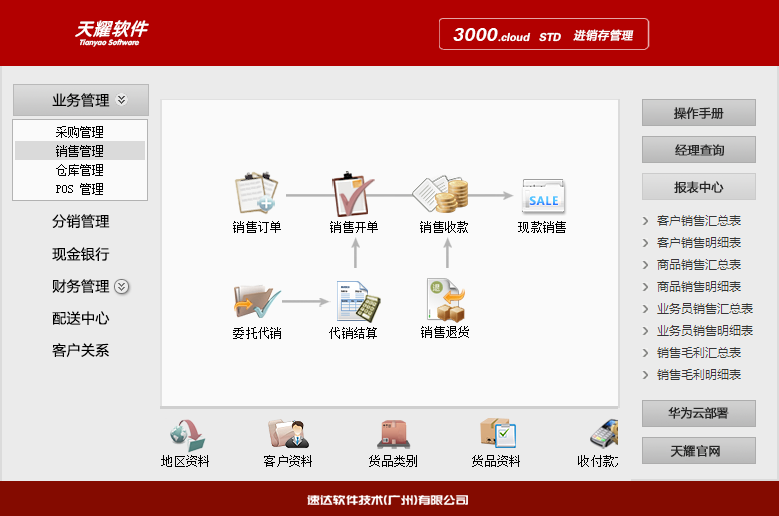This screenshot has width=779, height=516.
Task: Expand the 财务管理 chevron
Action: point(122,287)
